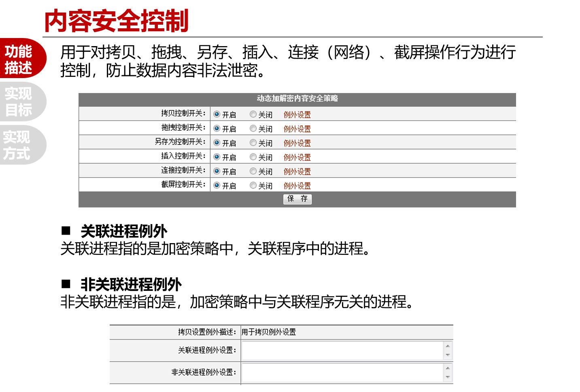Open 例外设置 link for 拷贝控制开关
Viewport: 580px width, 392px height.
297,115
